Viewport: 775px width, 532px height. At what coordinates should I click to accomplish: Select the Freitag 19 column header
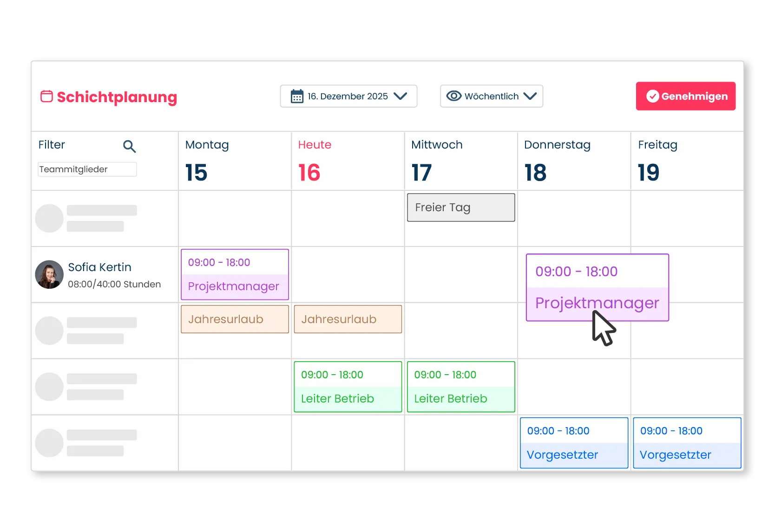[687, 161]
